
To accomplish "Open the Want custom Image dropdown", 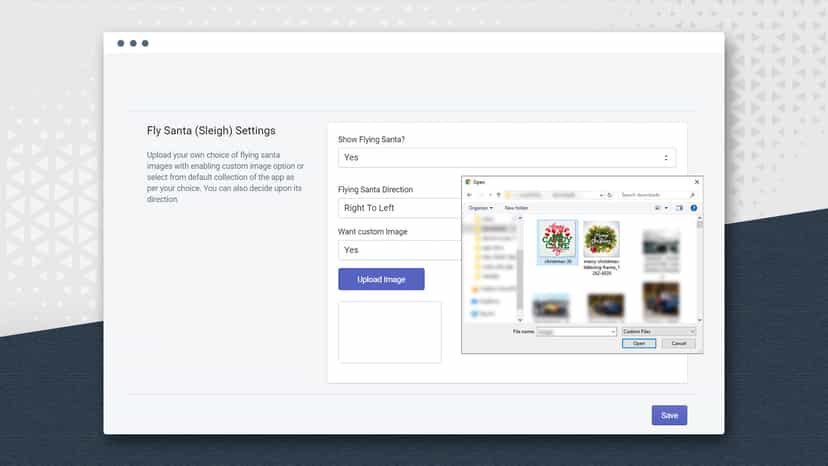I will pos(400,250).
